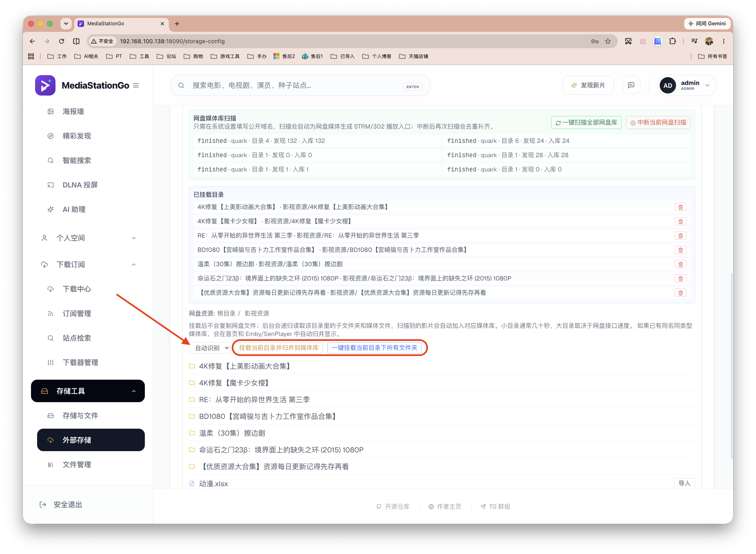The image size is (756, 554).
Task: Open the messages chat icon in header
Action: pyautogui.click(x=631, y=85)
